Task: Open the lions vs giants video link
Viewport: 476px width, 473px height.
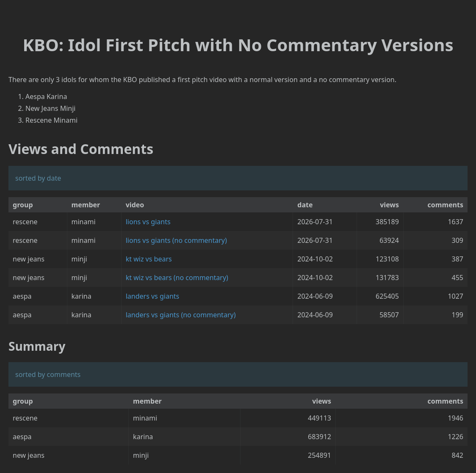Action: tap(148, 222)
